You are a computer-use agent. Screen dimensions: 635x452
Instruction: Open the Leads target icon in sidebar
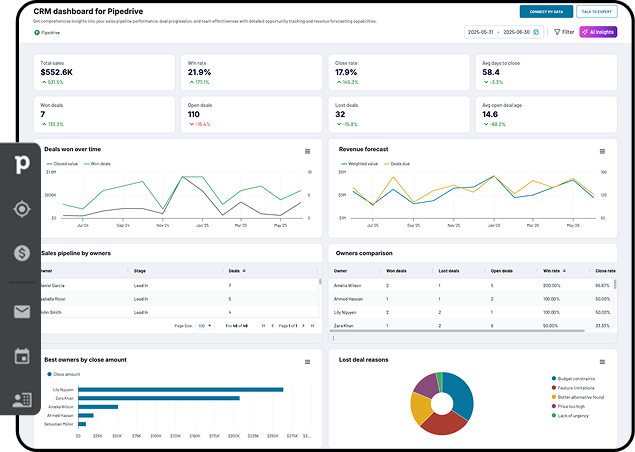(x=20, y=209)
